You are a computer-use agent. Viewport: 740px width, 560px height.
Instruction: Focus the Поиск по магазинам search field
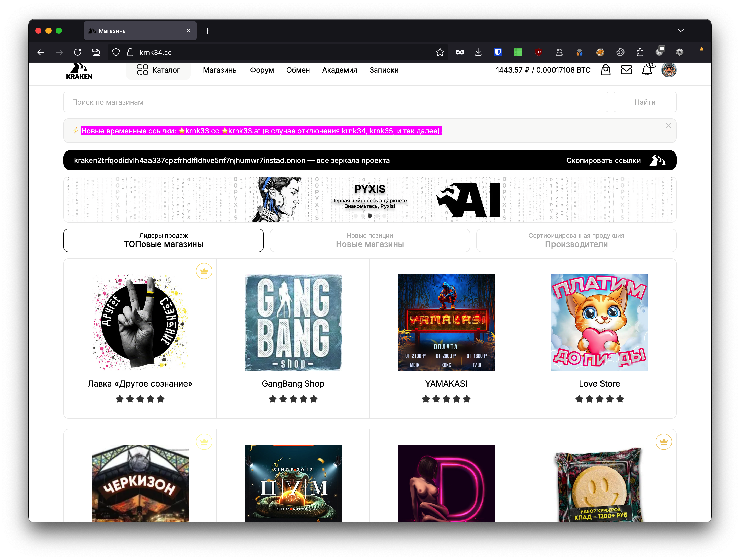tap(335, 102)
